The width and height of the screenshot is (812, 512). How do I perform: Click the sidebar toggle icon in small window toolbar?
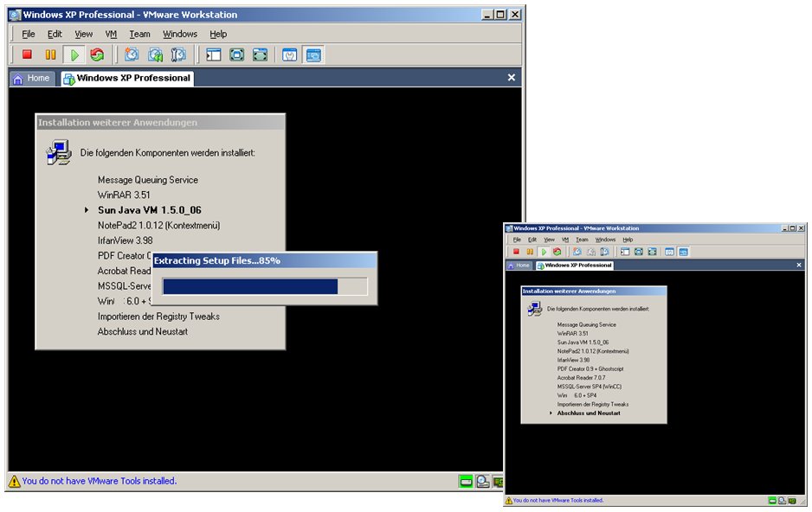pos(625,252)
